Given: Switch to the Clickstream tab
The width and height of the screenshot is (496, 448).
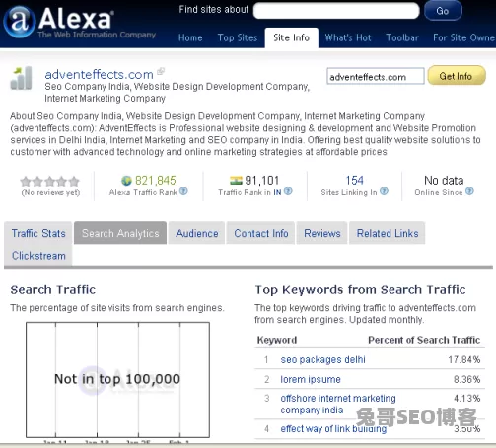Looking at the screenshot, I should coord(38,256).
